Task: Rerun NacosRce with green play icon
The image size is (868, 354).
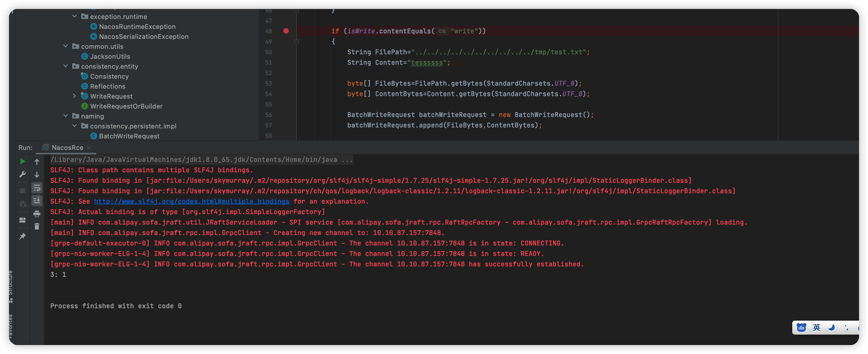Action: [x=22, y=161]
